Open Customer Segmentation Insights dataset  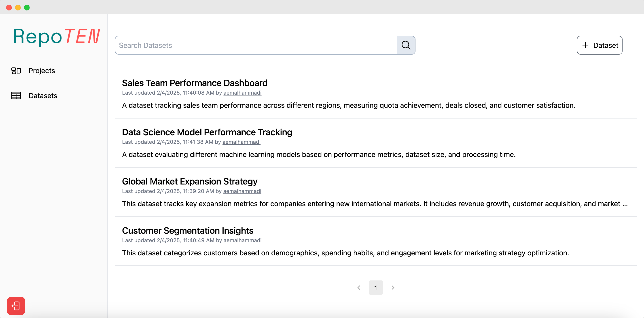click(x=188, y=231)
